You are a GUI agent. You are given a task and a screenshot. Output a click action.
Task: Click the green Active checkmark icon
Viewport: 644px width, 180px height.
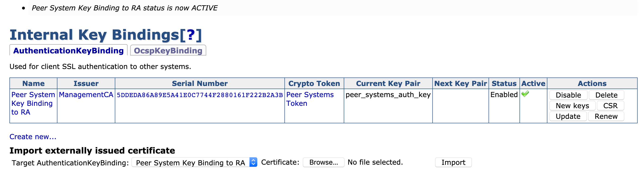coord(525,94)
